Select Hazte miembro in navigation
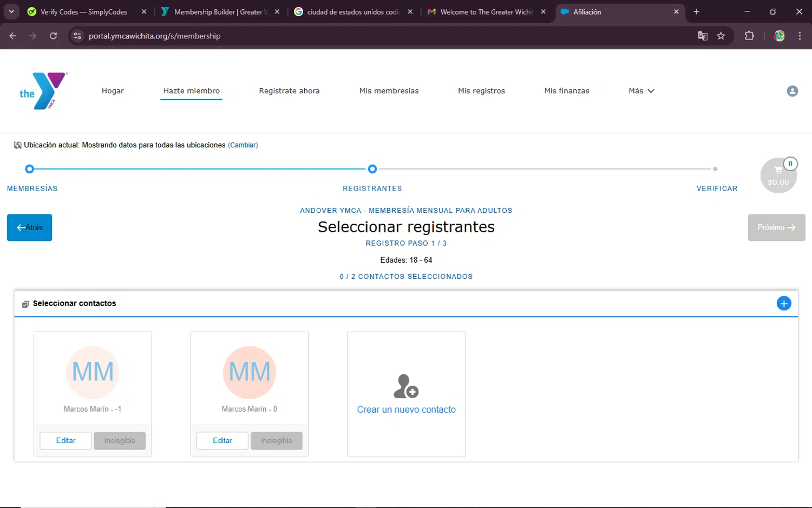812x508 pixels. pyautogui.click(x=192, y=91)
